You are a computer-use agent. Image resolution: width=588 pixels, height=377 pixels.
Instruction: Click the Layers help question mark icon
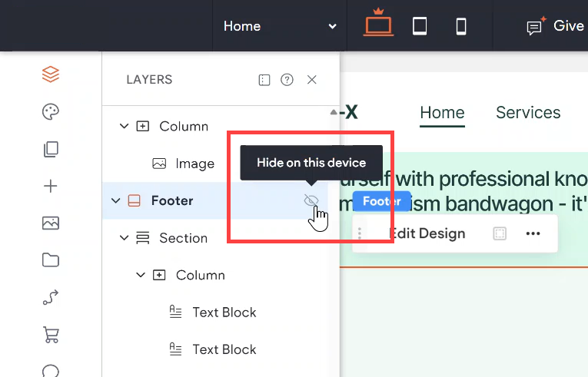click(287, 80)
